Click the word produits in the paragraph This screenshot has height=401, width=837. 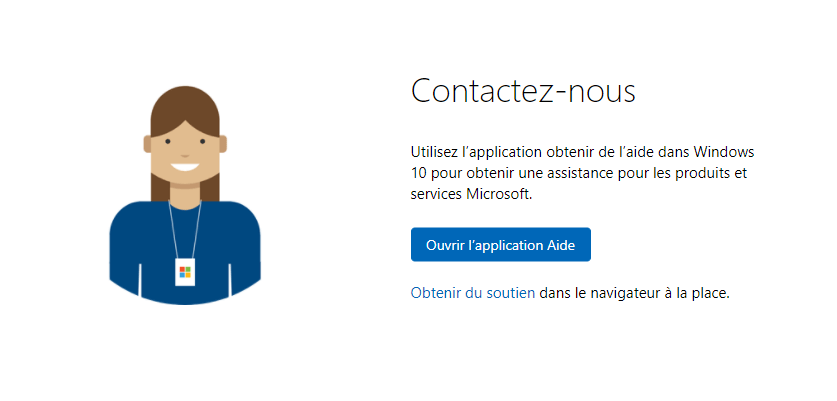(708, 173)
